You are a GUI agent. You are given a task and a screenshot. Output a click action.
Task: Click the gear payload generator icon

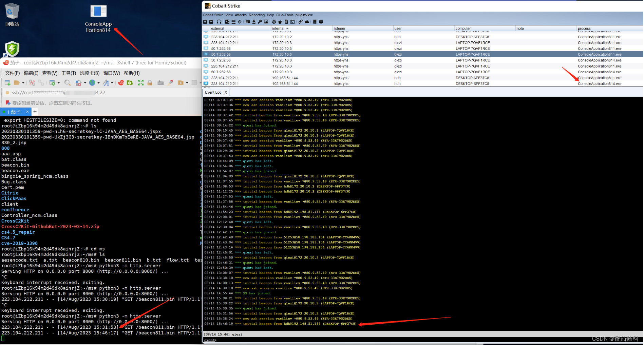pyautogui.click(x=274, y=22)
